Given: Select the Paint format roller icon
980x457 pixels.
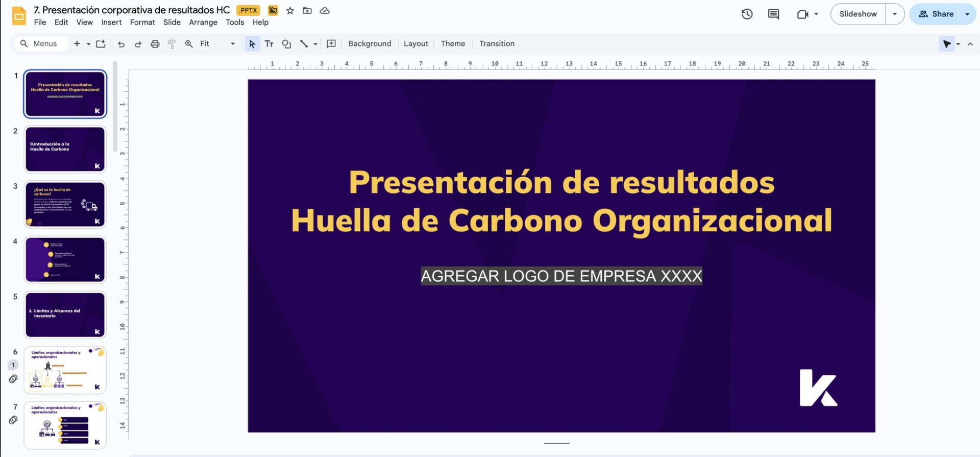Looking at the screenshot, I should click(171, 44).
